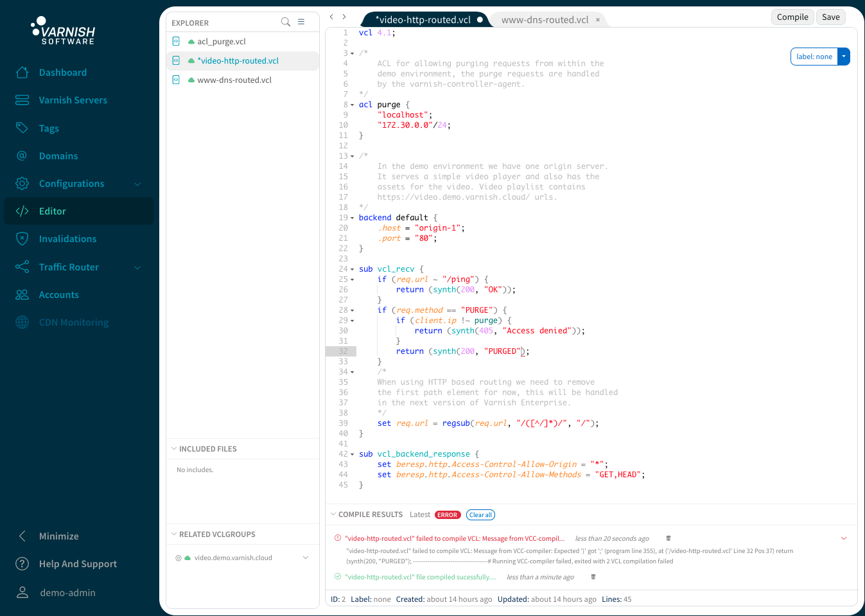865x616 pixels.
Task: Expand the Traffic Router submenu chevron
Action: pos(137,267)
